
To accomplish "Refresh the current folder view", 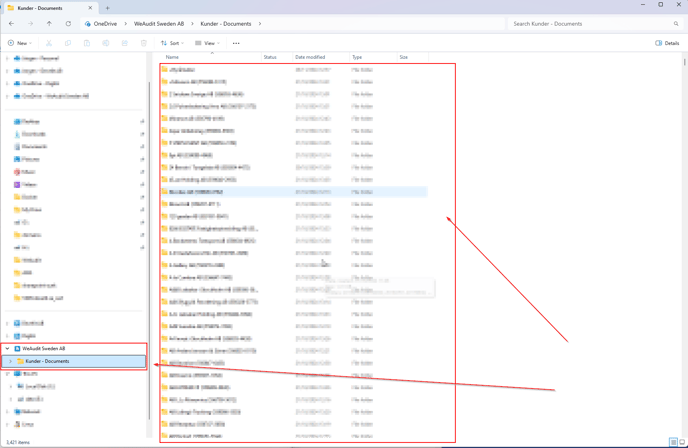I will [68, 24].
